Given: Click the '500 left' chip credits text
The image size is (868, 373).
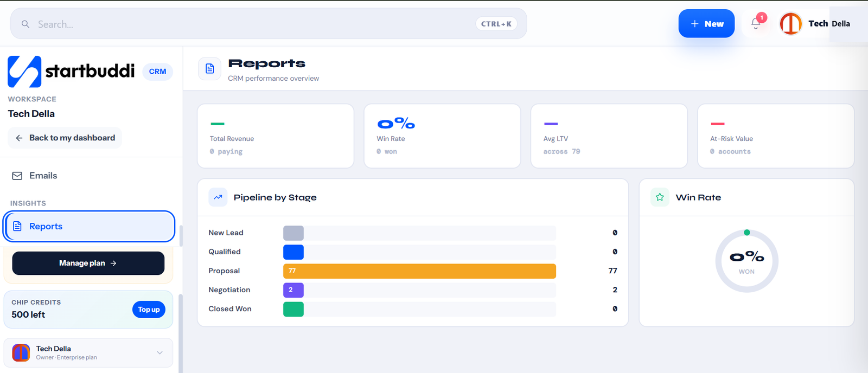Looking at the screenshot, I should 28,314.
